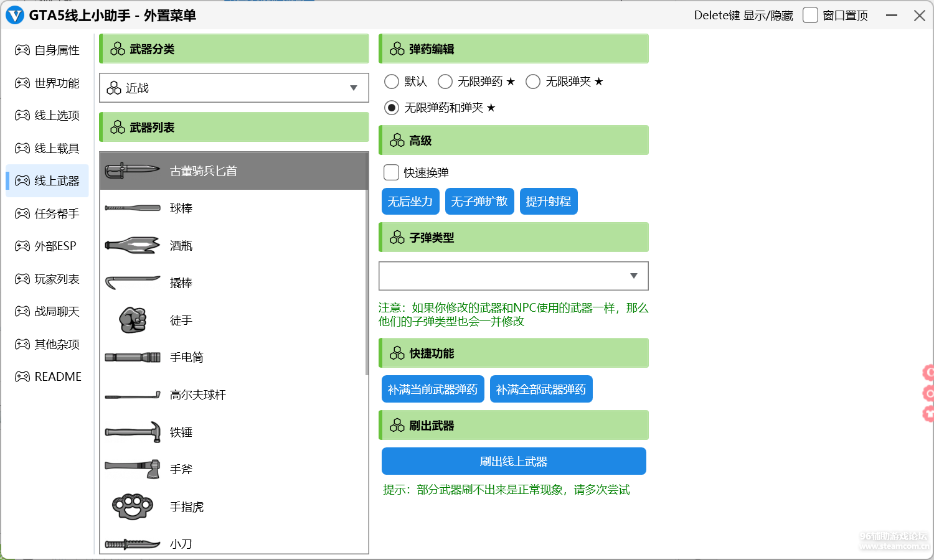
Task: Choose the crowbar (撬棒) icon in weapon list
Action: pos(133,283)
